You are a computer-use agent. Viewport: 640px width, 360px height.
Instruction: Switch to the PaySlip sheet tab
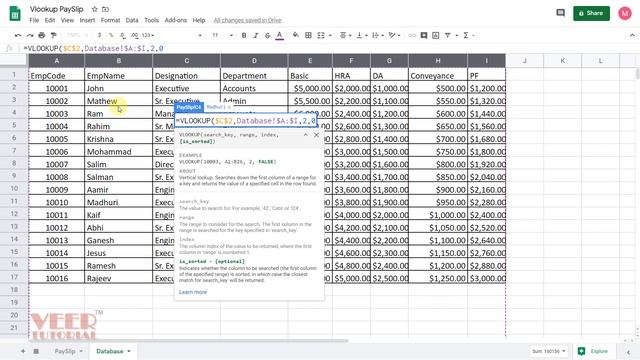[65, 351]
